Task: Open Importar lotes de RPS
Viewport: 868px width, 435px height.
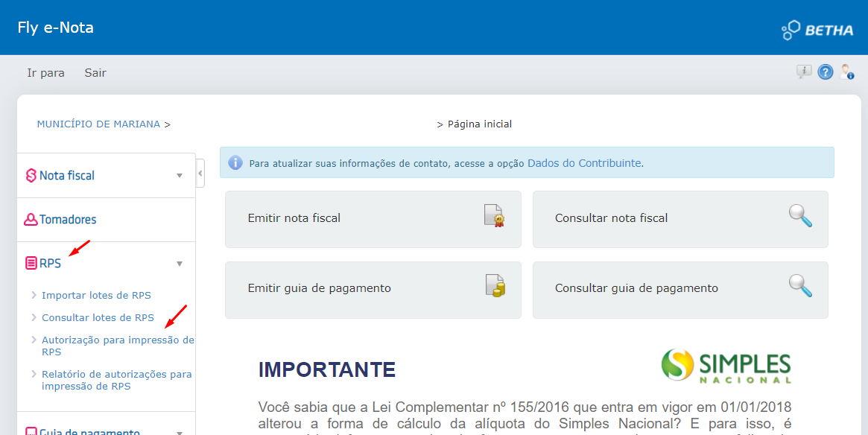Action: pos(96,295)
